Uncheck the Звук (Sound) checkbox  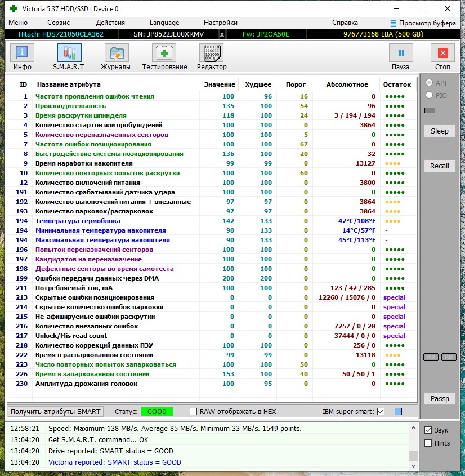(428, 430)
